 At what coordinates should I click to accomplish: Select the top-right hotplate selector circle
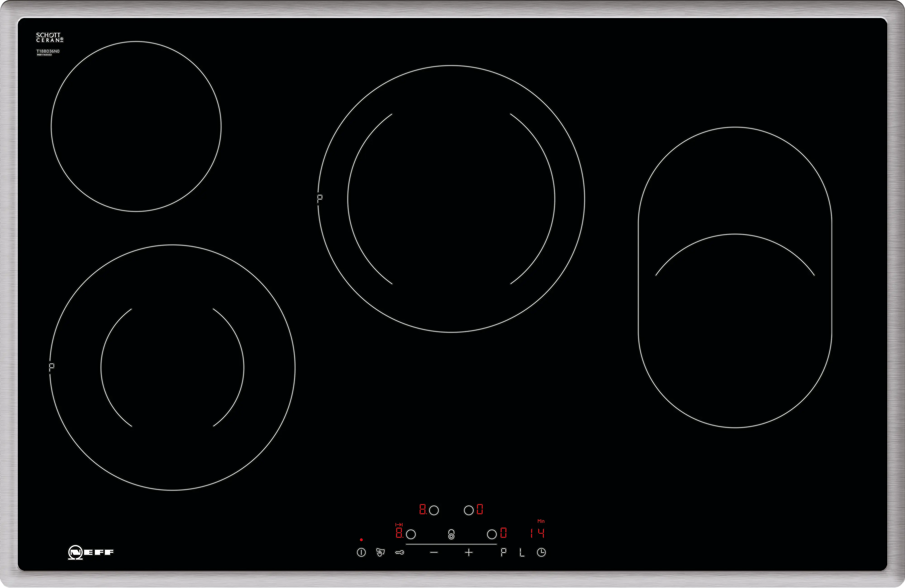tap(469, 510)
